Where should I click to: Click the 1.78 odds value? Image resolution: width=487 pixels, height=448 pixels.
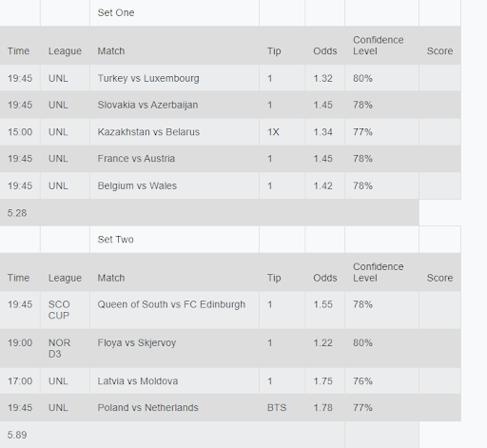pos(322,407)
